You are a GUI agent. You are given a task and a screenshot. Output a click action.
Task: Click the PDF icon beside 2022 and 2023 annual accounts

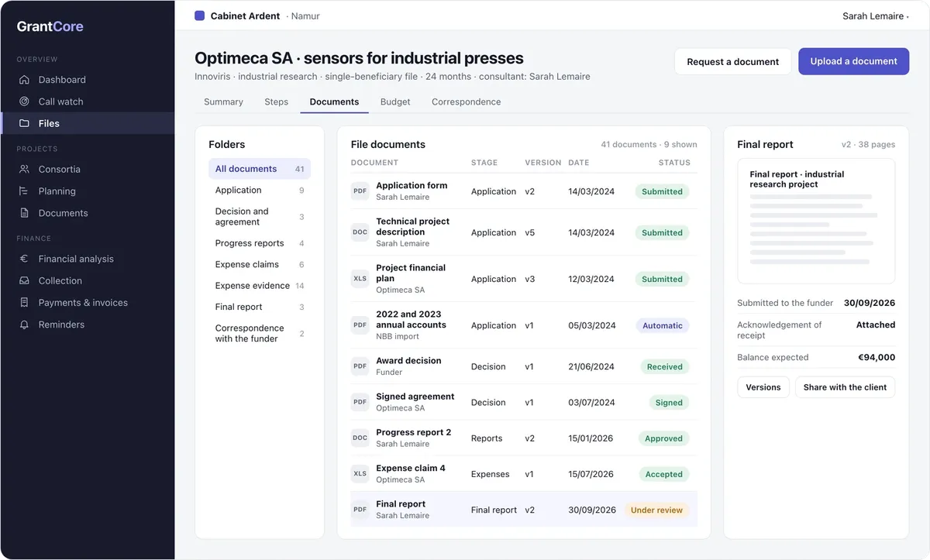tap(360, 325)
